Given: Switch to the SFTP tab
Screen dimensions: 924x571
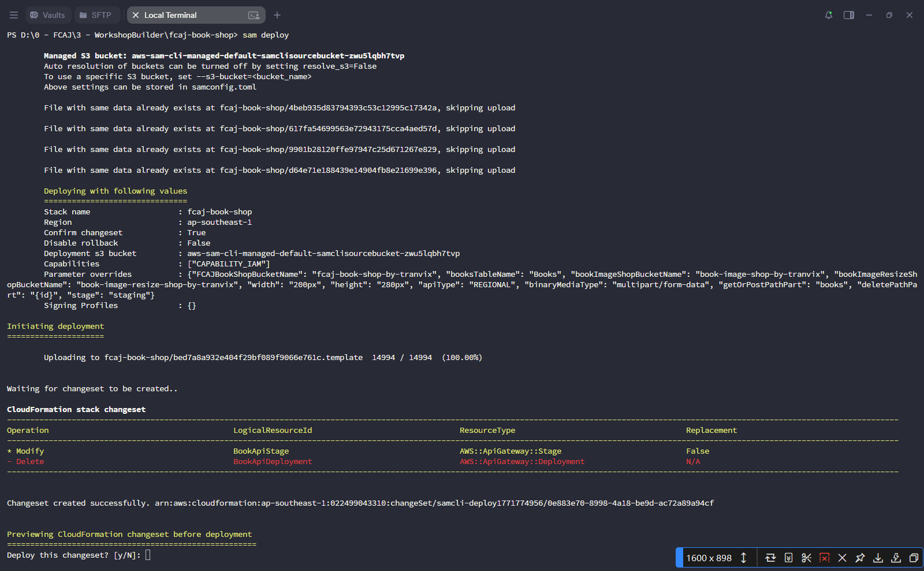Looking at the screenshot, I should click(96, 15).
